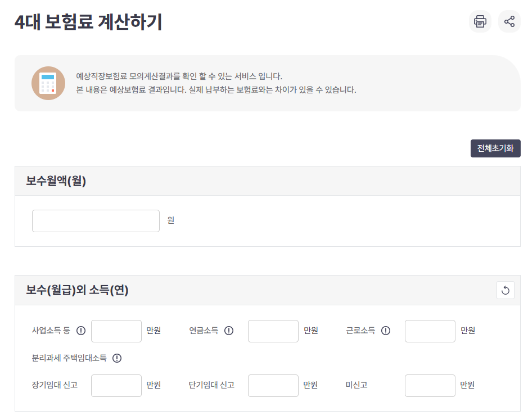Click the 단기임대 신고 input field

(273, 385)
